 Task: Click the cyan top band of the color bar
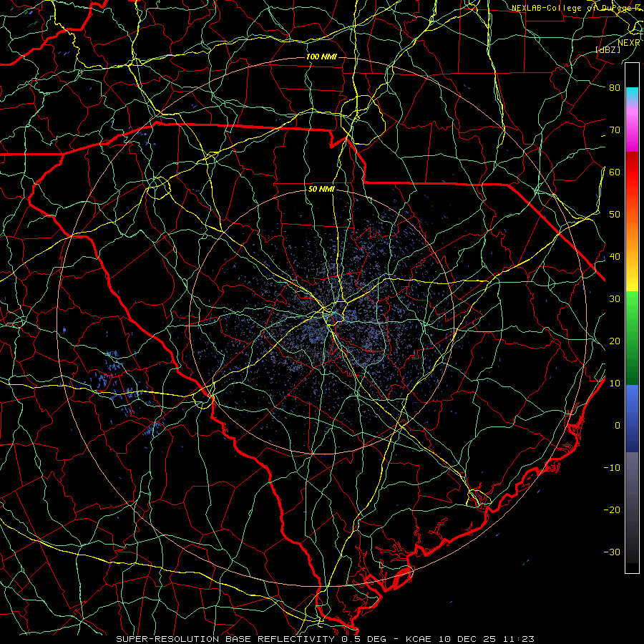(632, 95)
